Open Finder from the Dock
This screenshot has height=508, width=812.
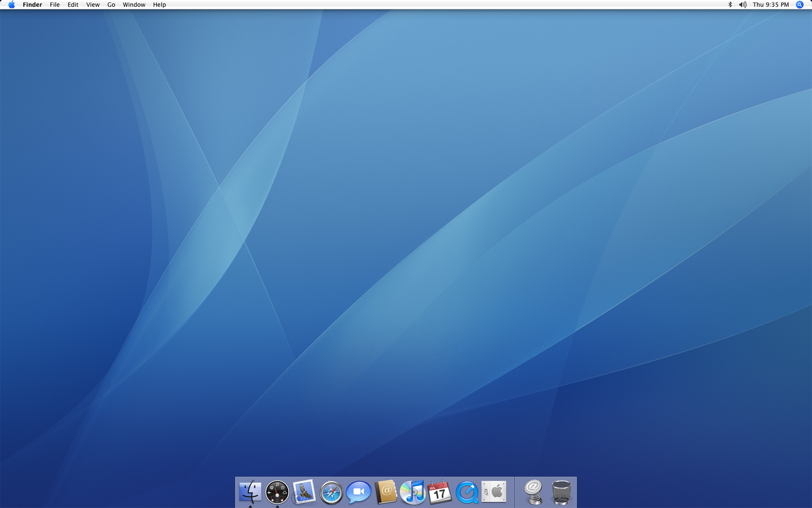coord(250,492)
